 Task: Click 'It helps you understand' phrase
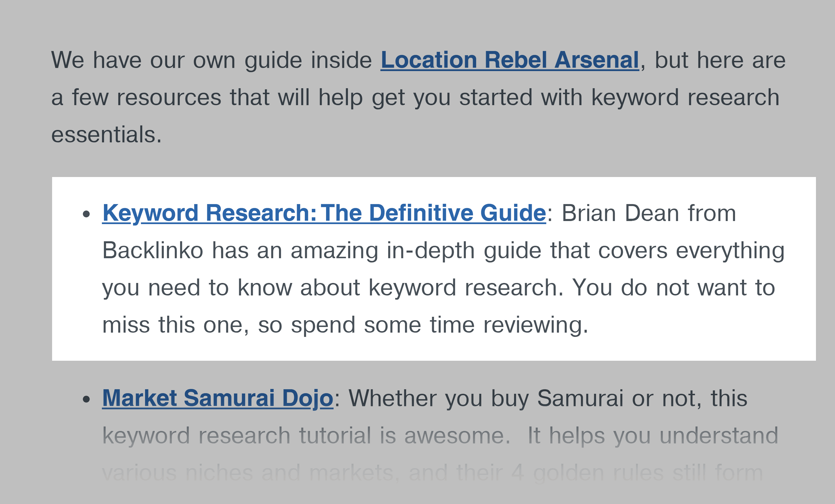click(653, 436)
